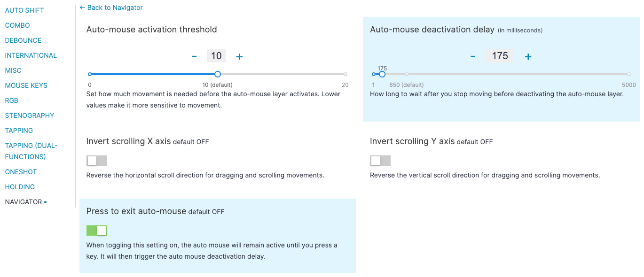This screenshot has height=277, width=644.
Task: Click minus for auto-mouse deactivation delay
Action: click(x=473, y=56)
